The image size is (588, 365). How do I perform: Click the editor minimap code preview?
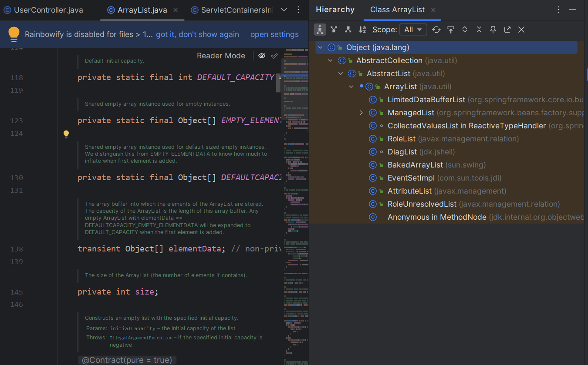pyautogui.click(x=294, y=206)
